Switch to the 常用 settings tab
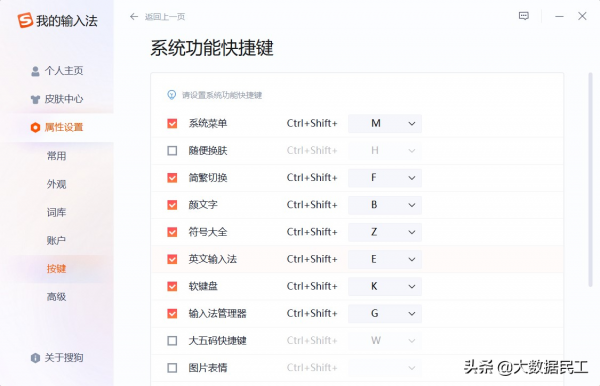 [57, 156]
